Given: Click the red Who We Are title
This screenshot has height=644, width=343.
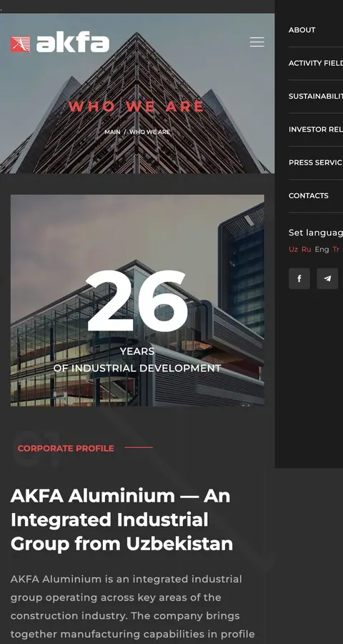Looking at the screenshot, I should click(136, 107).
